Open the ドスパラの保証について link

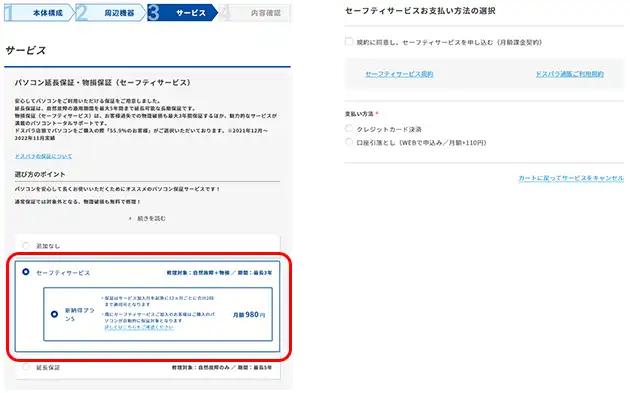click(43, 156)
